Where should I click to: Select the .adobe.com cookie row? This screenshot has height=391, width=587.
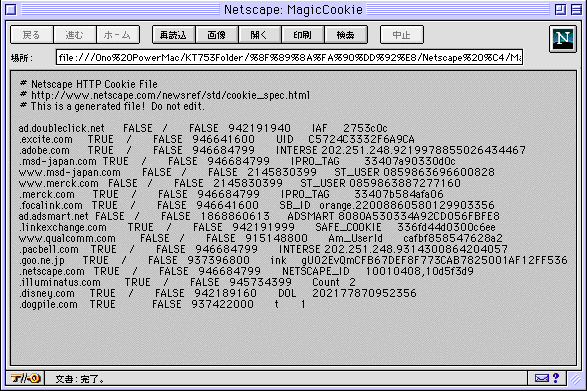click(273, 150)
